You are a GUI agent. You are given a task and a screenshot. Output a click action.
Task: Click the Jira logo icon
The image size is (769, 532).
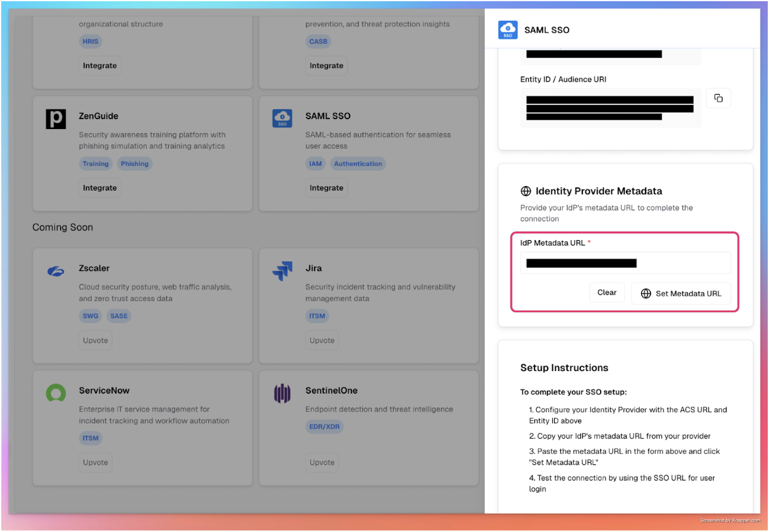pyautogui.click(x=282, y=271)
